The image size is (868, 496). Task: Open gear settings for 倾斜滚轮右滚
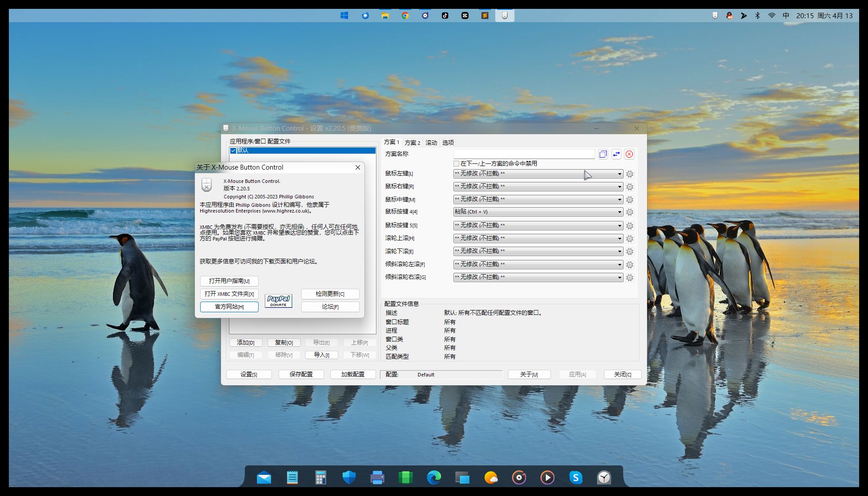(630, 278)
